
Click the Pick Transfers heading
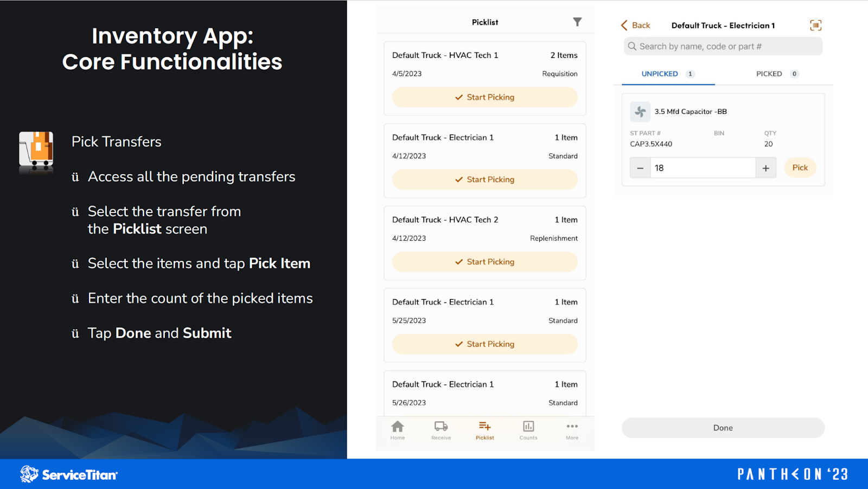pos(117,142)
